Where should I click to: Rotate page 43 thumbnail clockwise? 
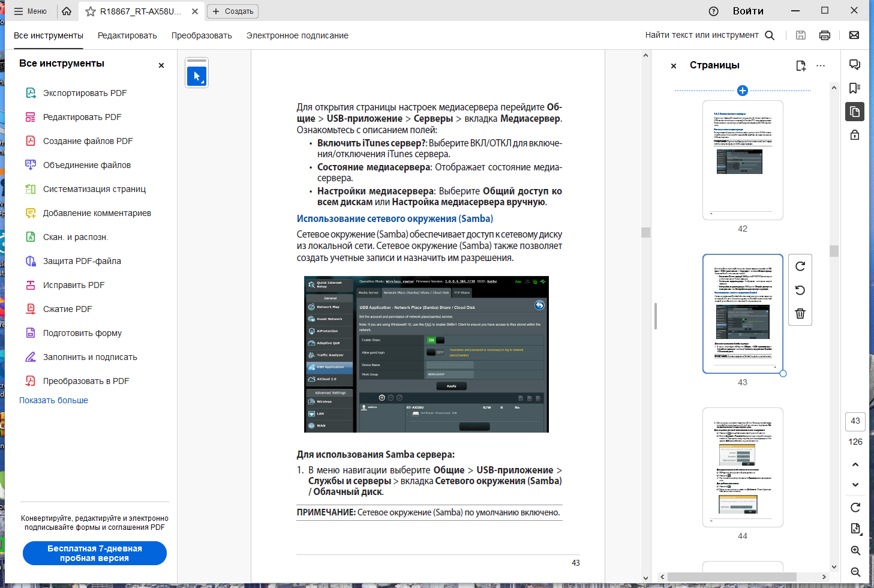[x=800, y=266]
